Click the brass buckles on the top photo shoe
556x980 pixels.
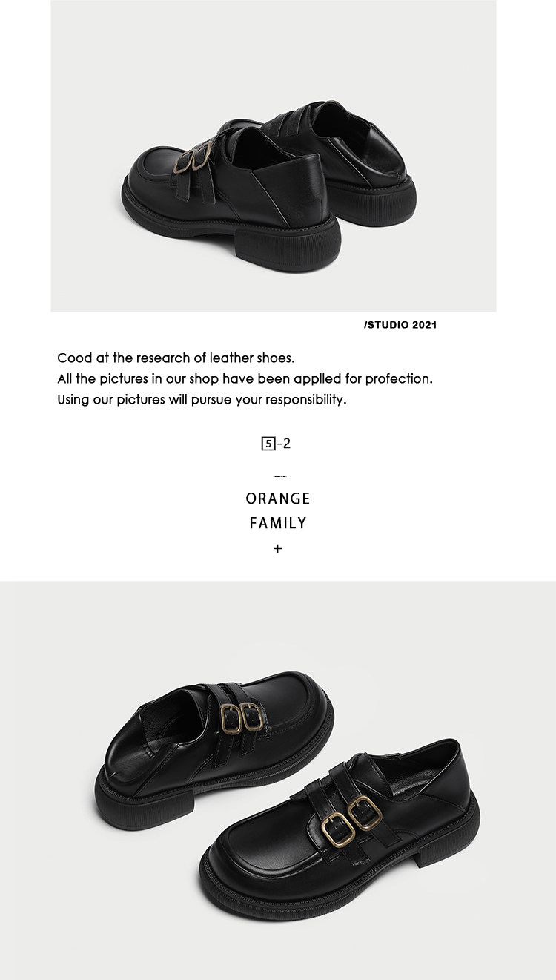[x=193, y=161]
